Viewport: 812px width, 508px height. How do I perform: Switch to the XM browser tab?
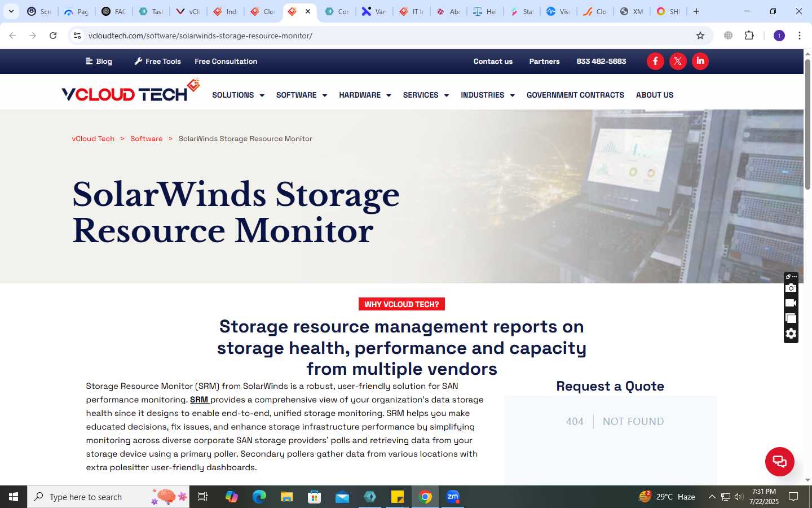click(x=631, y=11)
